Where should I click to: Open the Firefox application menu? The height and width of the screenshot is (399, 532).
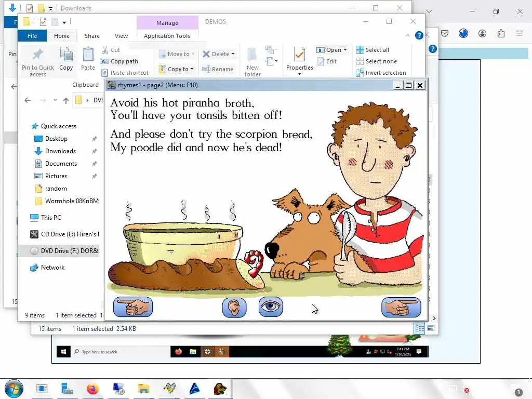coord(520,33)
